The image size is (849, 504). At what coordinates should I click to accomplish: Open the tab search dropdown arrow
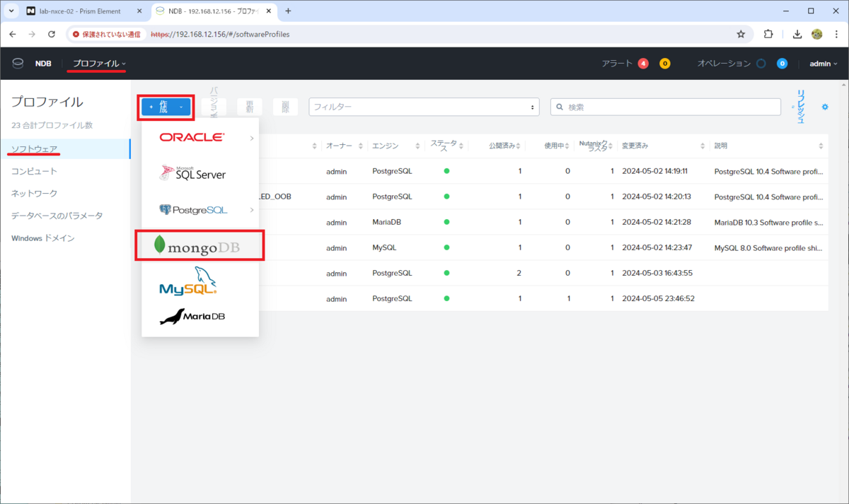[x=11, y=11]
